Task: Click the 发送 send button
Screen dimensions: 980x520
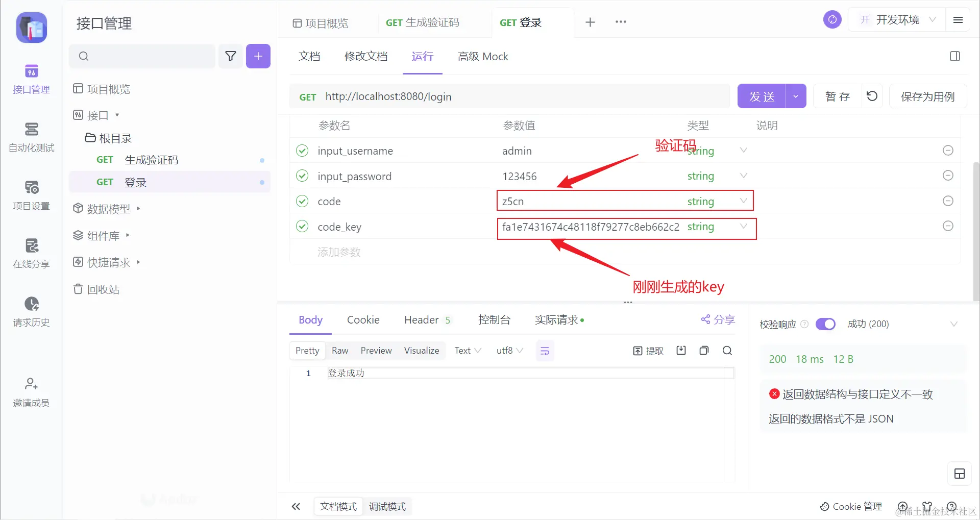Action: [762, 96]
